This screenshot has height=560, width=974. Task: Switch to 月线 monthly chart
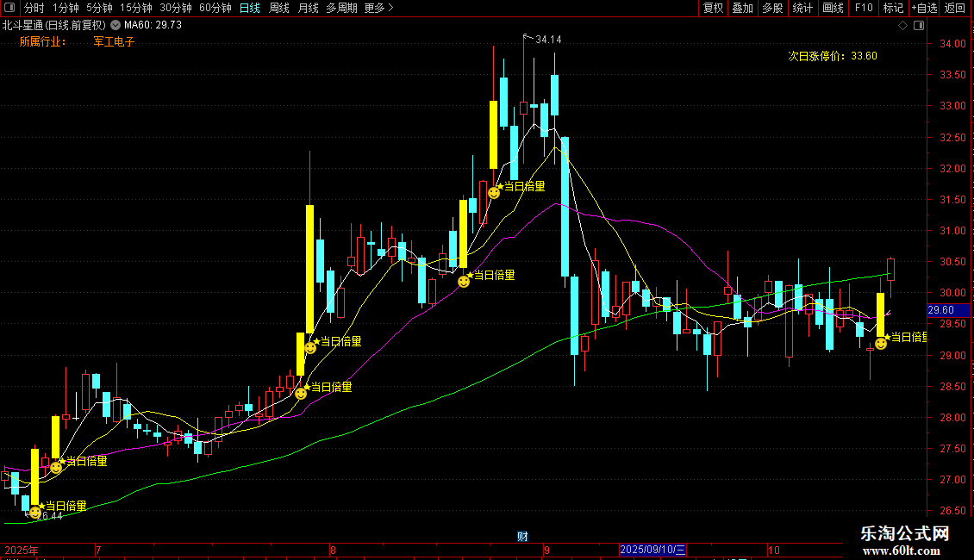click(308, 8)
